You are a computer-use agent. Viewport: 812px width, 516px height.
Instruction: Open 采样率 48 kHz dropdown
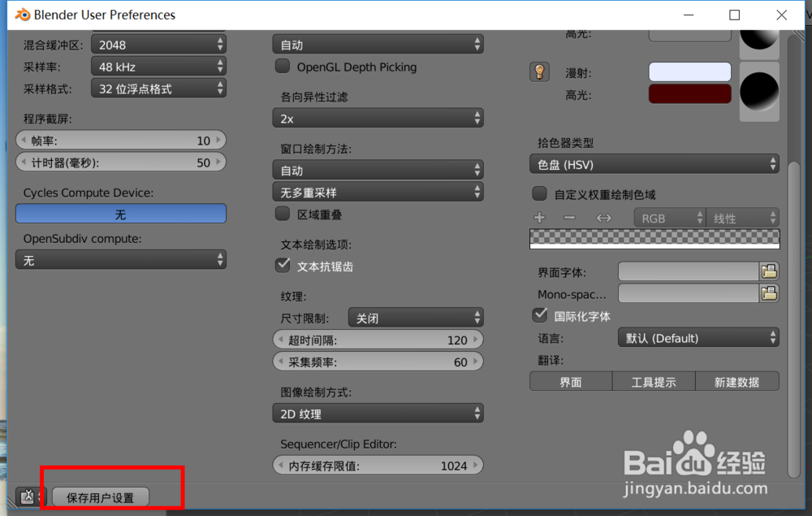pos(158,67)
